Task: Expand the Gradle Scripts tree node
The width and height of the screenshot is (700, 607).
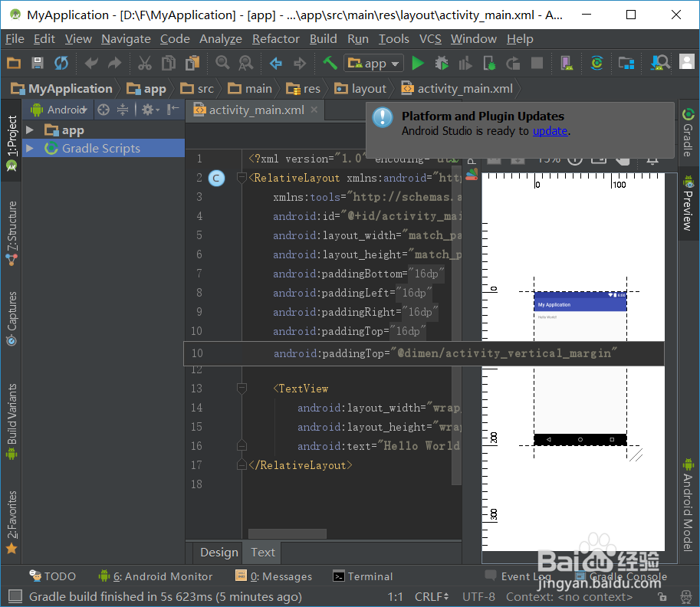Action: pyautogui.click(x=30, y=148)
